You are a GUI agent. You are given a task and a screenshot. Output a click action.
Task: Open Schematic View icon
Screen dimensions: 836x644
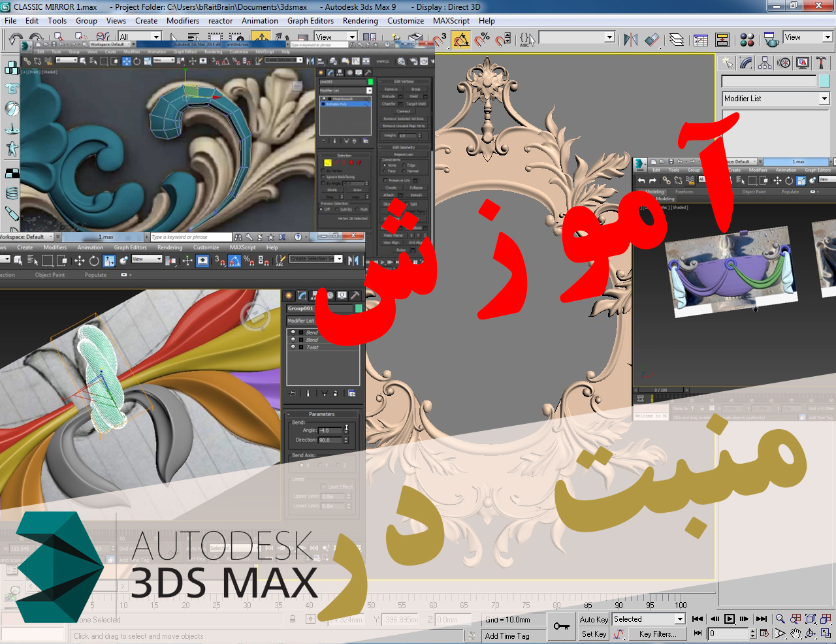coord(722,40)
